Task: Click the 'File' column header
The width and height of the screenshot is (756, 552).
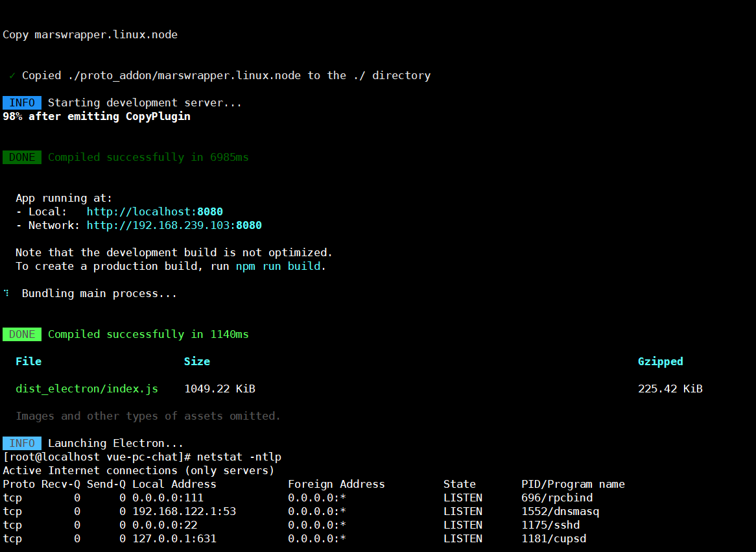Action: click(29, 361)
